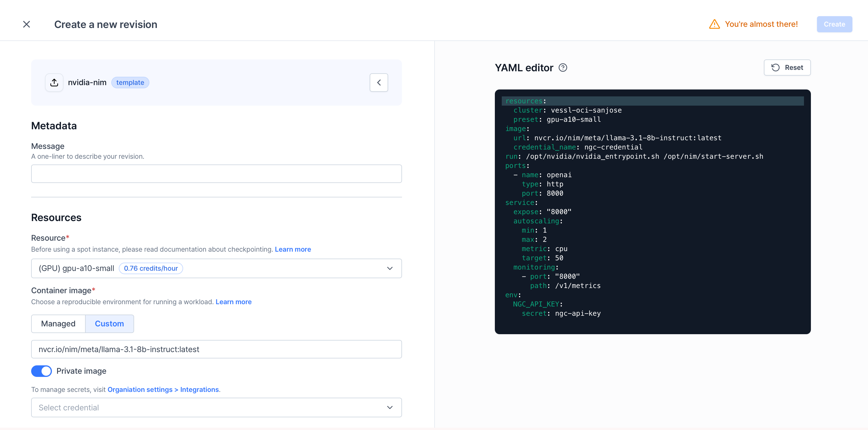Visit Organiation settings > Integrations link
The height and width of the screenshot is (430, 868).
[x=163, y=390]
